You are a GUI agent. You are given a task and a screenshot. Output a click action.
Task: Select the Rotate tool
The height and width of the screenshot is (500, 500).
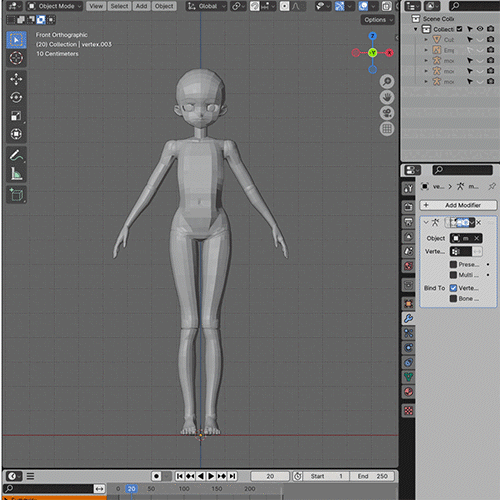tap(16, 97)
